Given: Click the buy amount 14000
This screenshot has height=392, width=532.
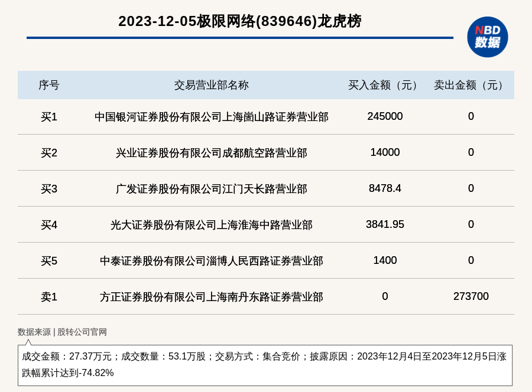Looking at the screenshot, I should coord(385,152).
